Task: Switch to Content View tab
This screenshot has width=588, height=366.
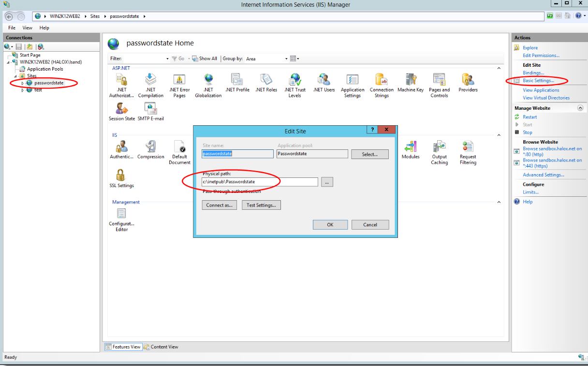Action: click(161, 347)
